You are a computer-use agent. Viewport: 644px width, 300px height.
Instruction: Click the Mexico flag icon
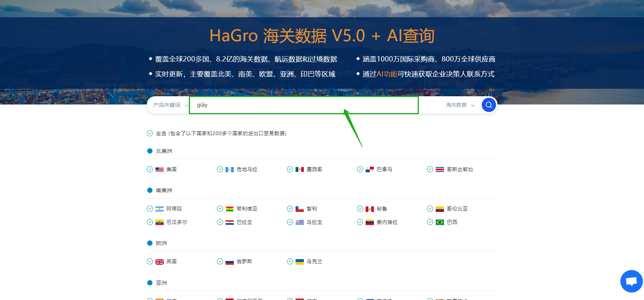300,170
